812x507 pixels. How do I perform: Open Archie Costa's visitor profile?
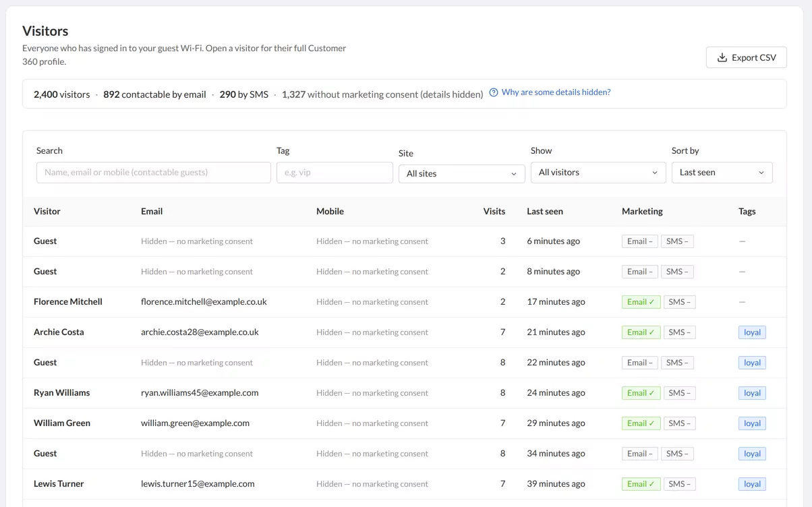[x=59, y=332]
